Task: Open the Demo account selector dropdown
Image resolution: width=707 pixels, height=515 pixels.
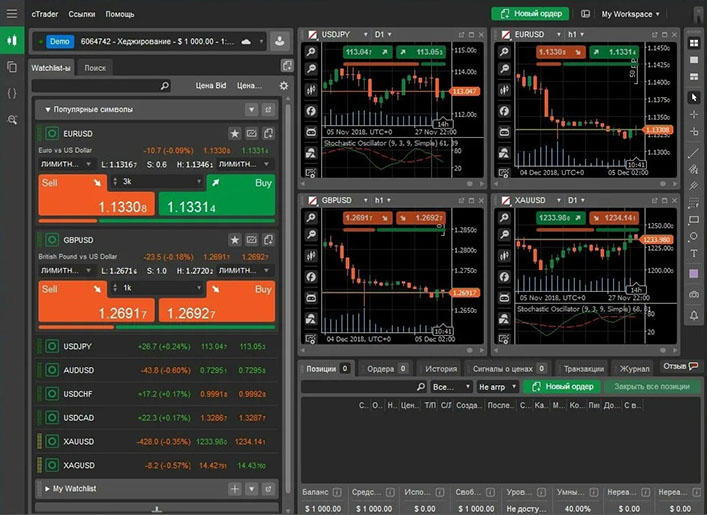Action: [150, 41]
